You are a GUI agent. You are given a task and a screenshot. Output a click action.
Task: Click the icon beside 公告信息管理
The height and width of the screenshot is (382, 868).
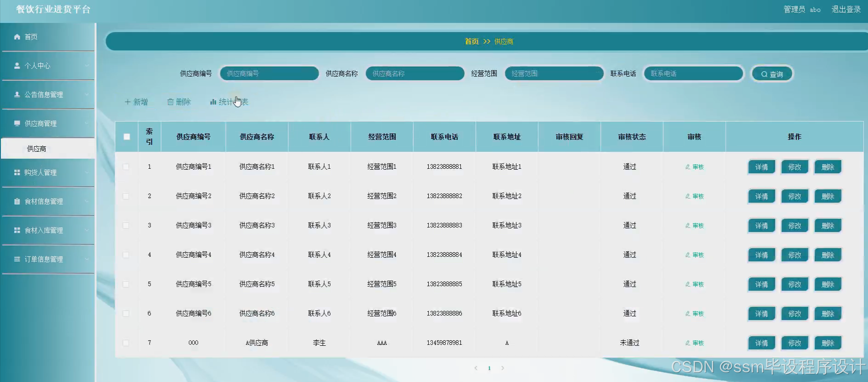[x=17, y=94]
